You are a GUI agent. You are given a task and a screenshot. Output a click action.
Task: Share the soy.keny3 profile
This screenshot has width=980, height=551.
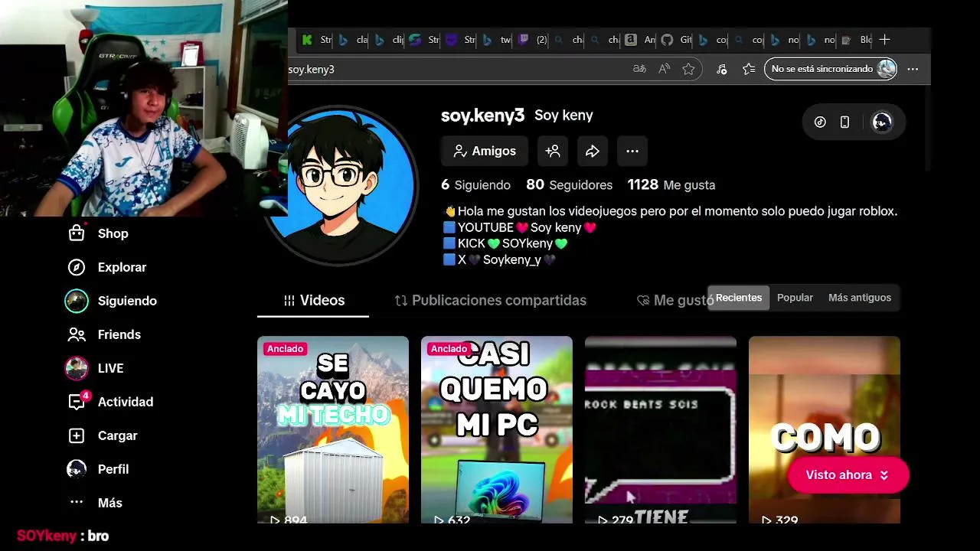coord(593,152)
